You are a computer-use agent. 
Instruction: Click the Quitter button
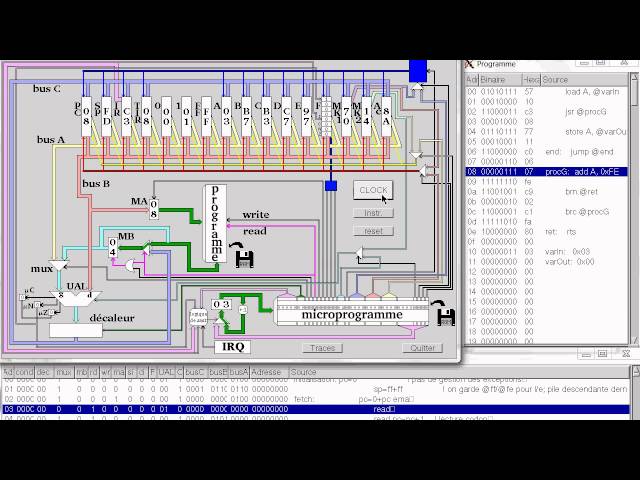tap(422, 348)
